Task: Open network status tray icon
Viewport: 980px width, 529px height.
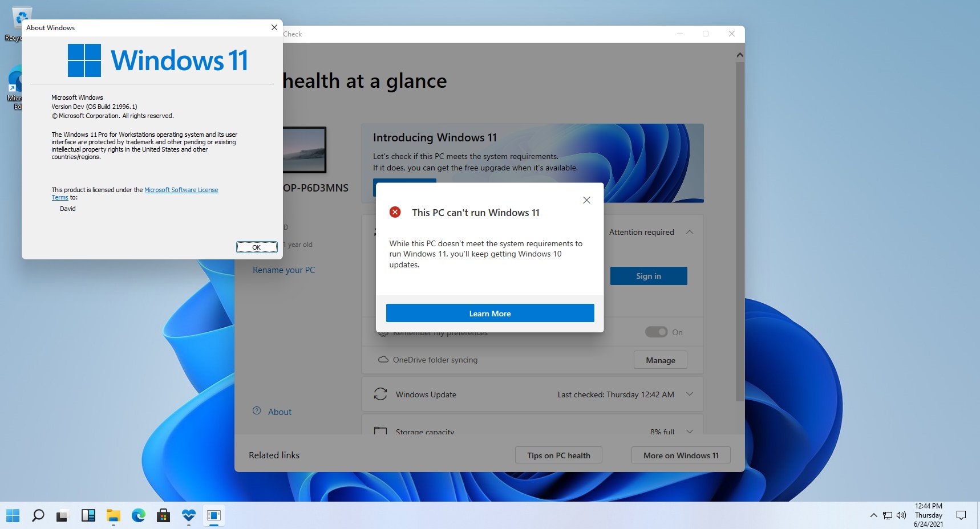Action: pyautogui.click(x=888, y=516)
